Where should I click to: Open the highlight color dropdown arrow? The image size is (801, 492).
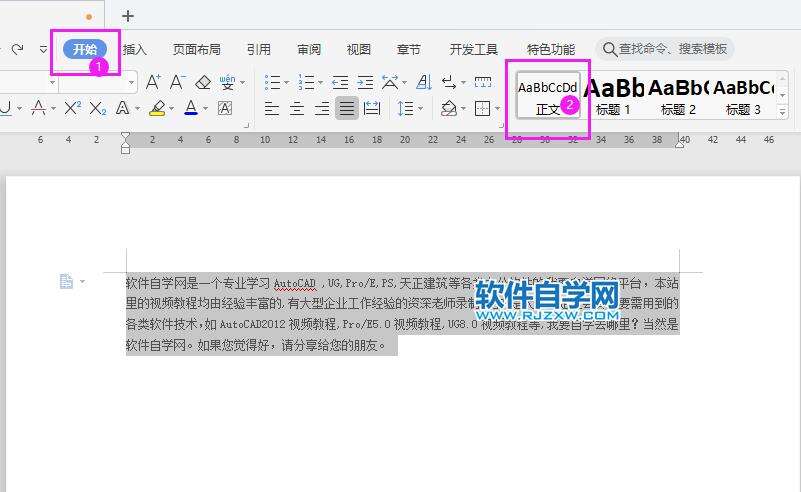[171, 108]
